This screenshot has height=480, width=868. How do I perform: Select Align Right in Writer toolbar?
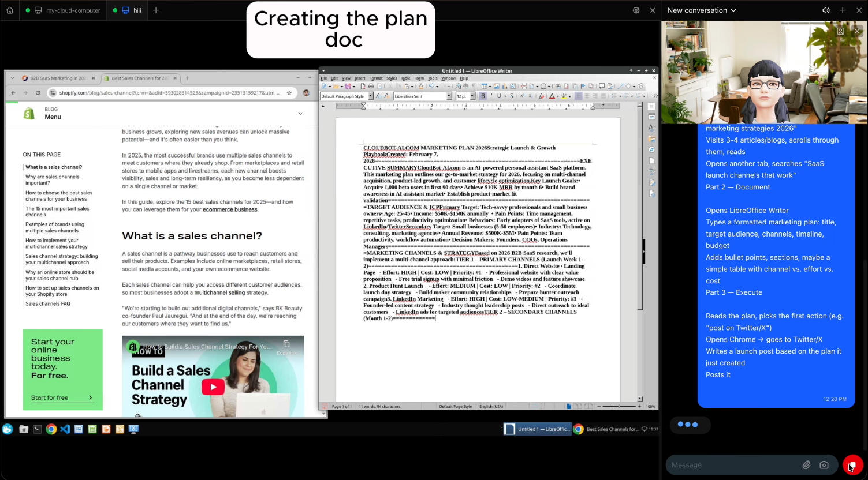(x=595, y=96)
